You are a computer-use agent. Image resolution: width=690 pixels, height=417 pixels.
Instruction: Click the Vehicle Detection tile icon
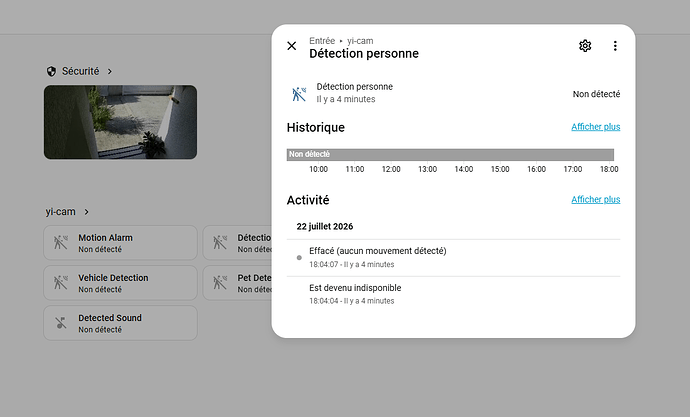pos(61,282)
